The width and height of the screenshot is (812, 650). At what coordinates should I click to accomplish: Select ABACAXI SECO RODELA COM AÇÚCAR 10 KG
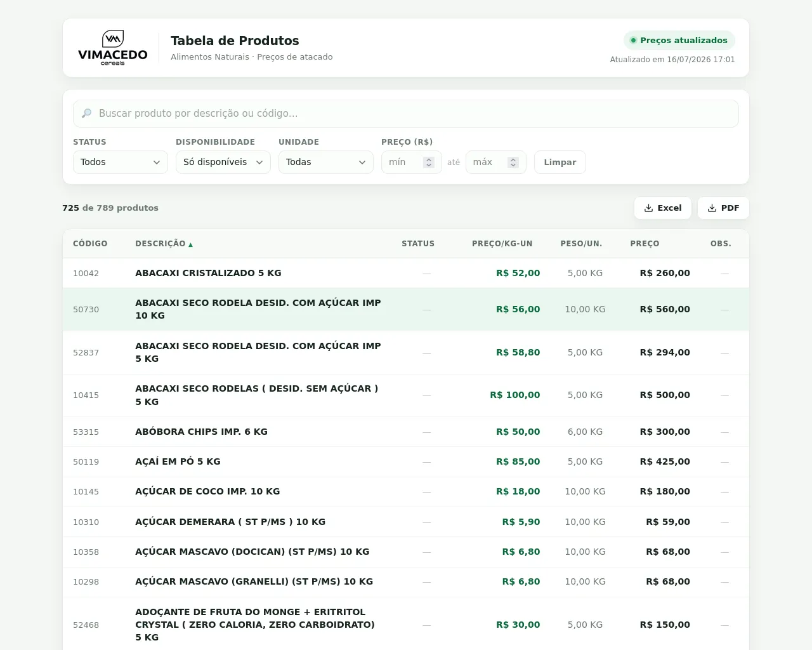(406, 310)
